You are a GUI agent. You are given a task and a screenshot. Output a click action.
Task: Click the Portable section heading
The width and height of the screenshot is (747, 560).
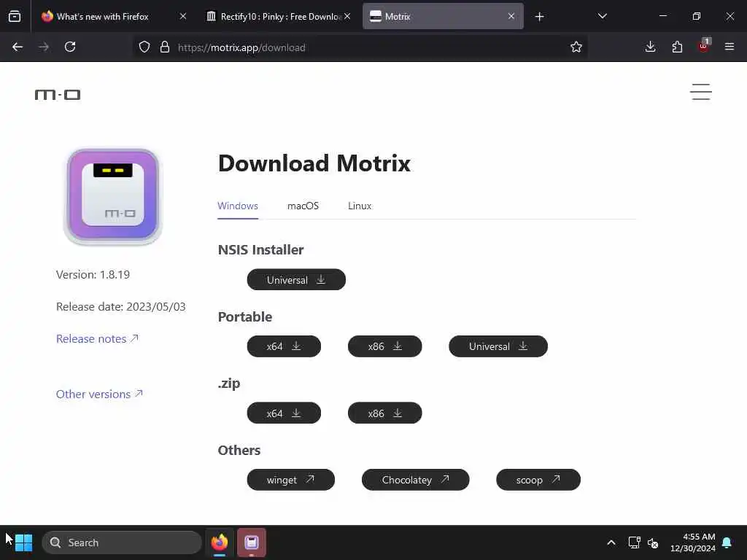[245, 316]
